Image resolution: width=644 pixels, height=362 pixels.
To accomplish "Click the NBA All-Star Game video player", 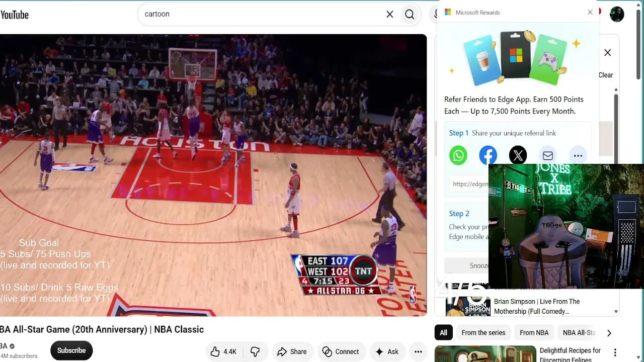I will [213, 175].
